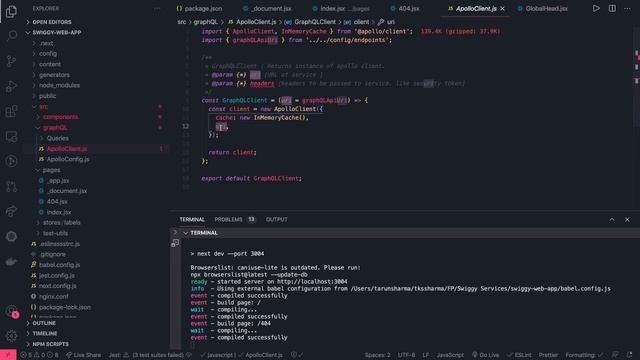640x360 pixels.
Task: Select the TERMINAL panel tab
Action: click(x=192, y=220)
